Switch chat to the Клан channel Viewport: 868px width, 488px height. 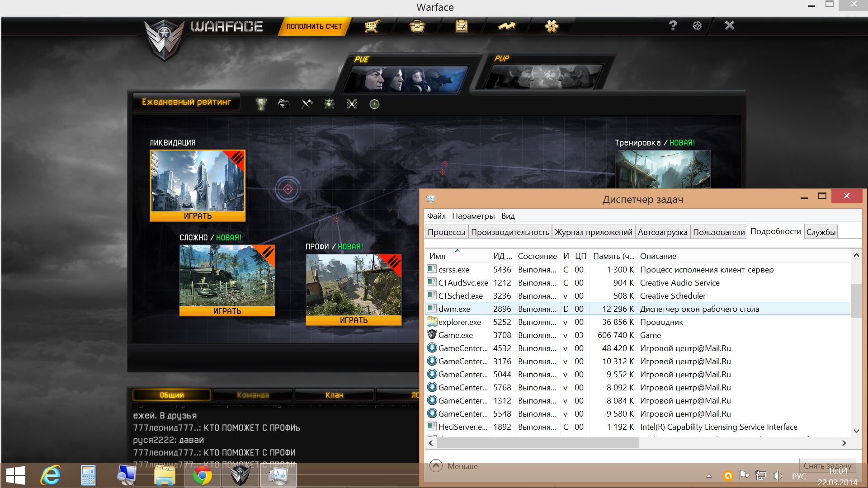tap(334, 395)
